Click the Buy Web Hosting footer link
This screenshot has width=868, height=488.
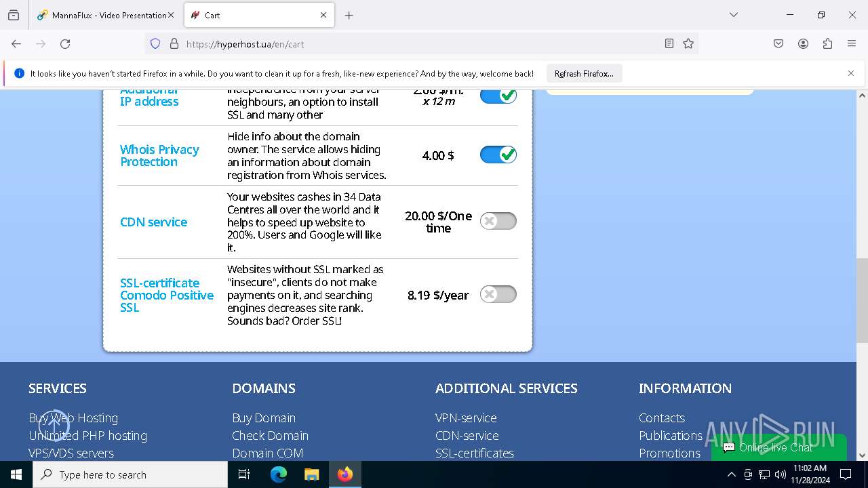pos(73,418)
